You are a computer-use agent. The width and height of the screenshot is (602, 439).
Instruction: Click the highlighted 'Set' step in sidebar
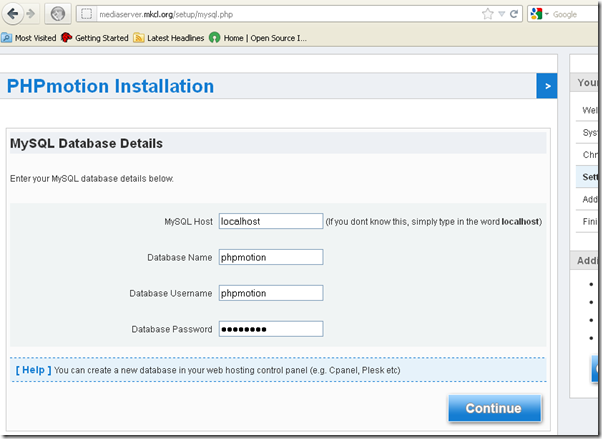(x=589, y=177)
